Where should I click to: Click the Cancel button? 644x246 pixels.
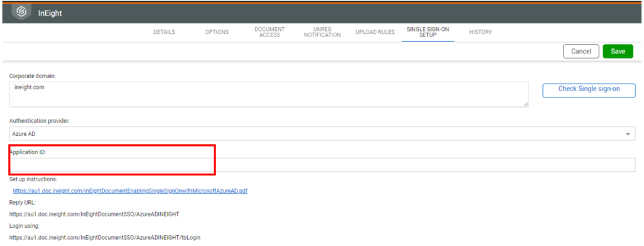581,52
